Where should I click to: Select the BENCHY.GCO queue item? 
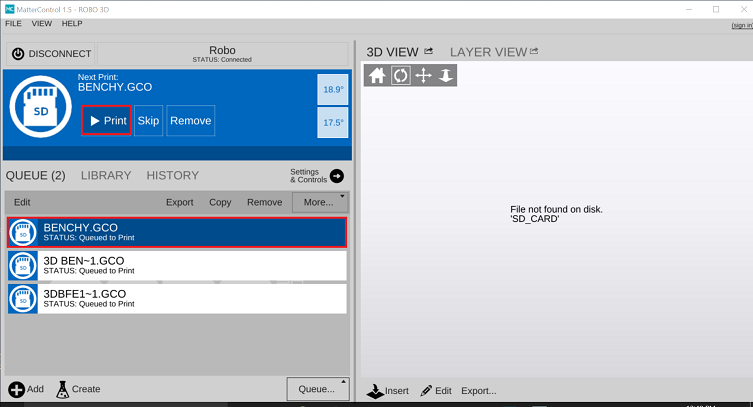click(x=177, y=233)
